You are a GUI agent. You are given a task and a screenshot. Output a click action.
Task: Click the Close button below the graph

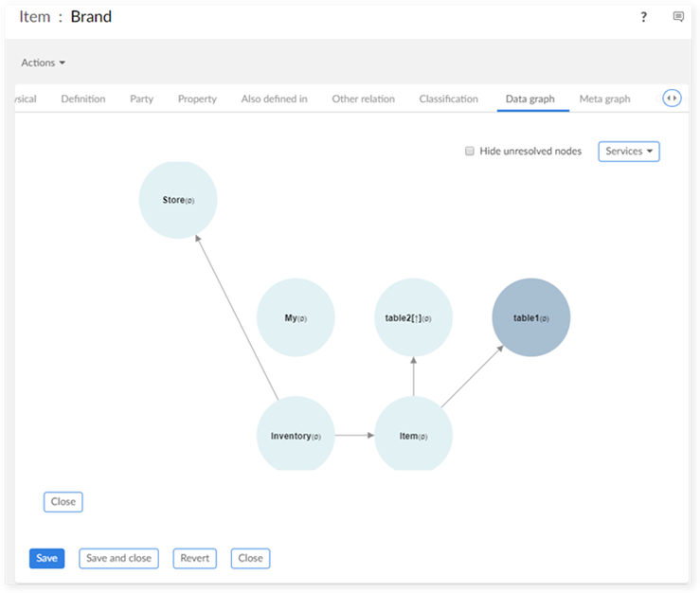tap(63, 501)
